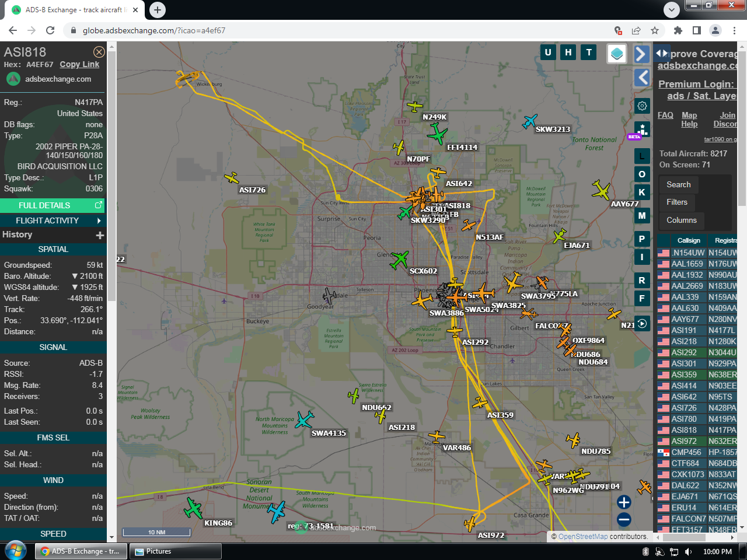
Task: Reload the ADS-B Exchange page
Action: pos(50,30)
